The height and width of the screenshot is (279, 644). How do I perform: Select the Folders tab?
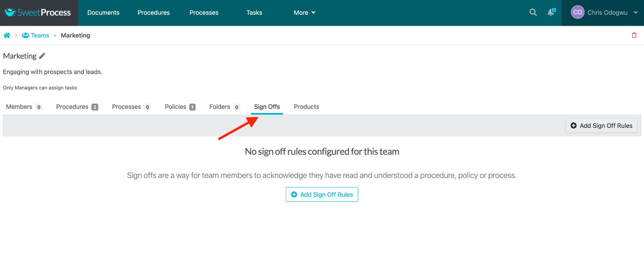click(x=219, y=107)
